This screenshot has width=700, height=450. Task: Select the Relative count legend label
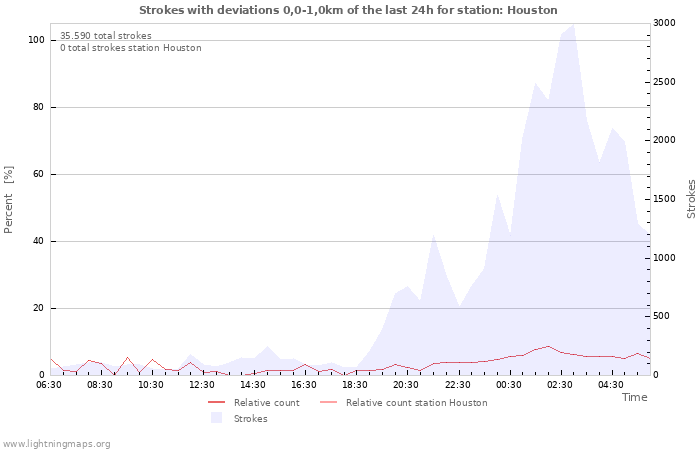click(266, 403)
